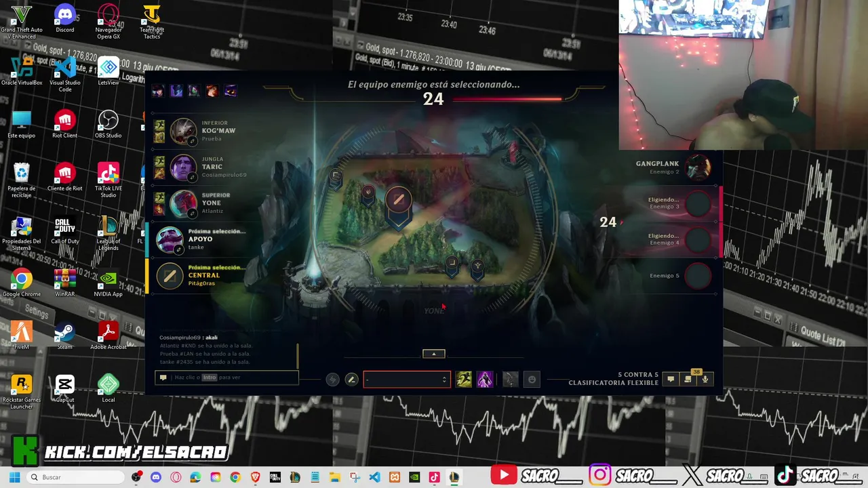
Task: Open the emote selector smiley icon
Action: tap(532, 380)
